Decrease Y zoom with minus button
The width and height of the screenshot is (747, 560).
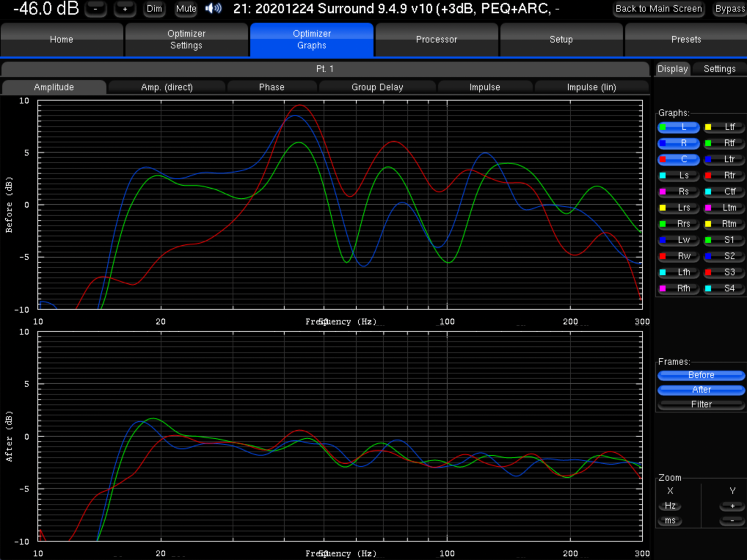pyautogui.click(x=732, y=521)
